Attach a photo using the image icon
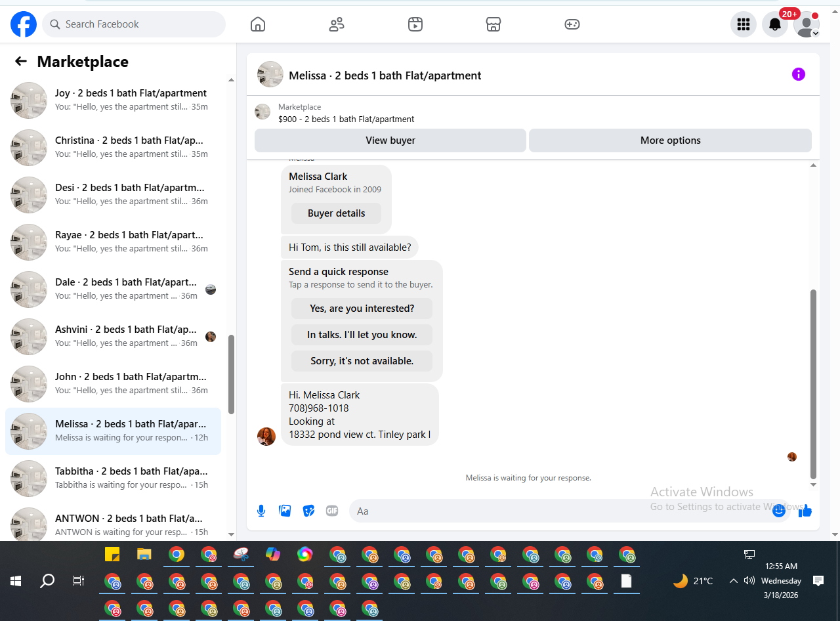 [x=285, y=511]
